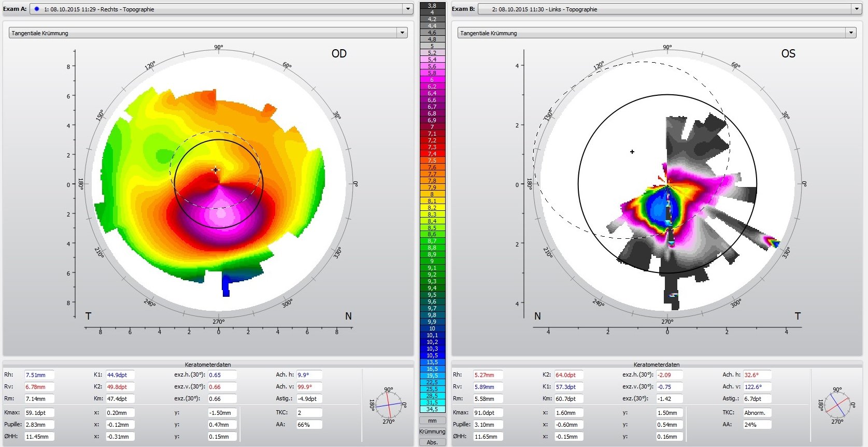This screenshot has height=447, width=868.
Task: Select the 9,5 dark green swatch
Action: [x=432, y=295]
